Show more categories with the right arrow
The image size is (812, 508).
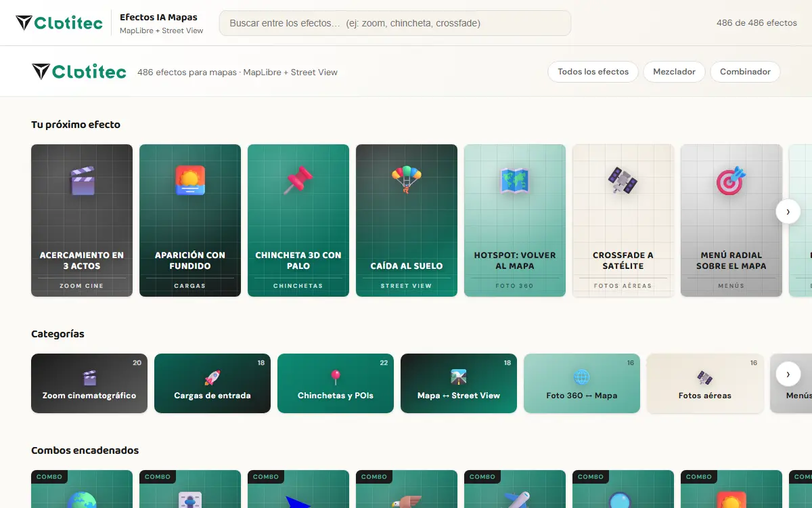[x=788, y=374]
